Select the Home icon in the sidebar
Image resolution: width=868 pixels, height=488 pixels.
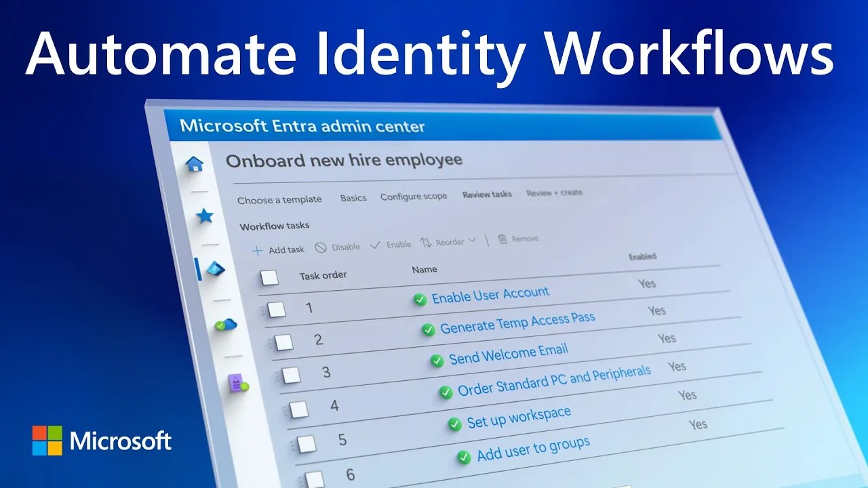pyautogui.click(x=195, y=163)
